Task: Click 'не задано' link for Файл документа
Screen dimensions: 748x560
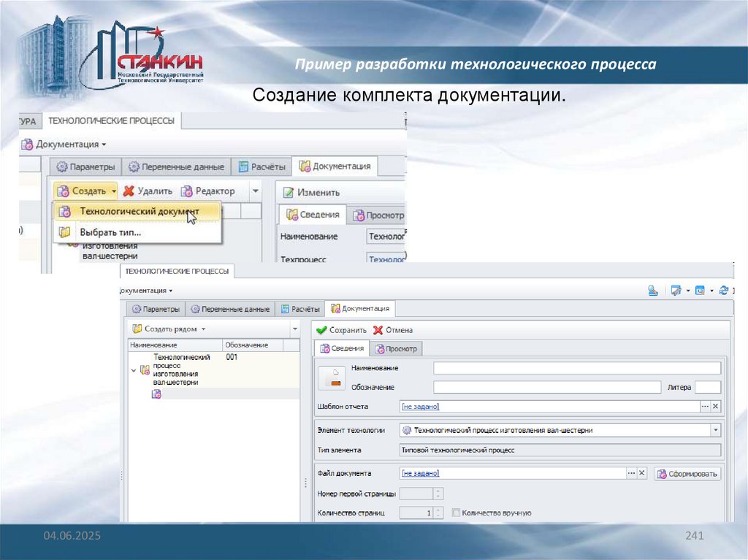Action: 420,473
